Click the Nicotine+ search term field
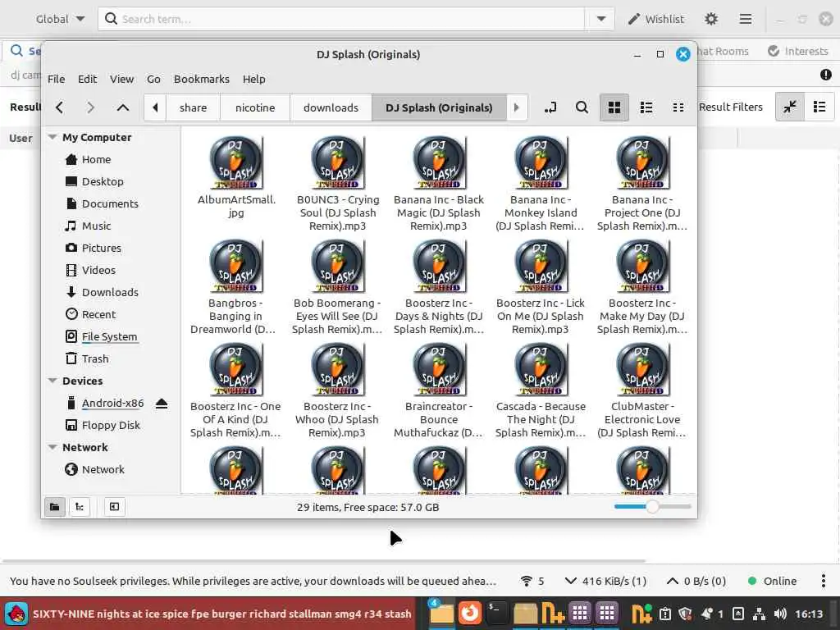The height and width of the screenshot is (630, 840). coord(341,20)
